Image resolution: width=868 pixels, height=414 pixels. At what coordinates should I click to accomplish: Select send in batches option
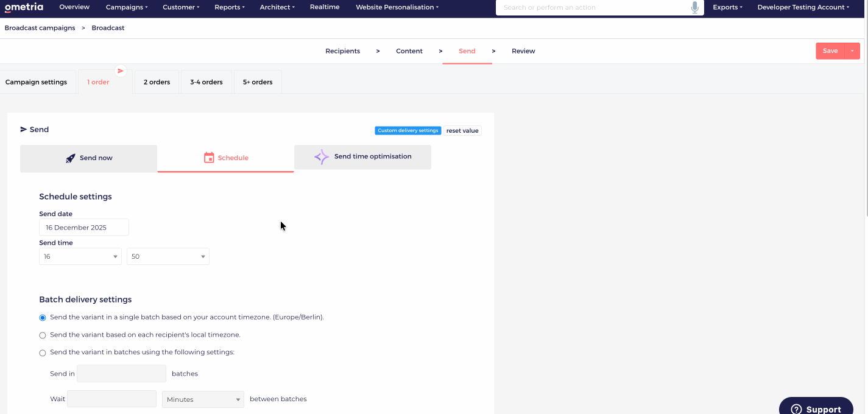point(43,353)
